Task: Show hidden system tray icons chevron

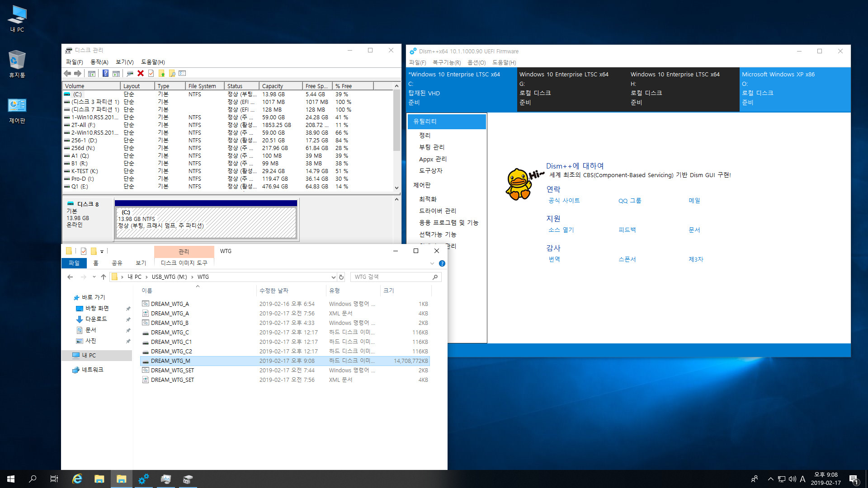Action: pyautogui.click(x=770, y=479)
